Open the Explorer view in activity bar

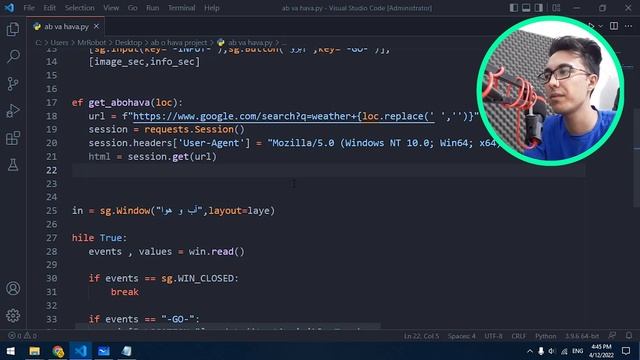click(x=13, y=29)
